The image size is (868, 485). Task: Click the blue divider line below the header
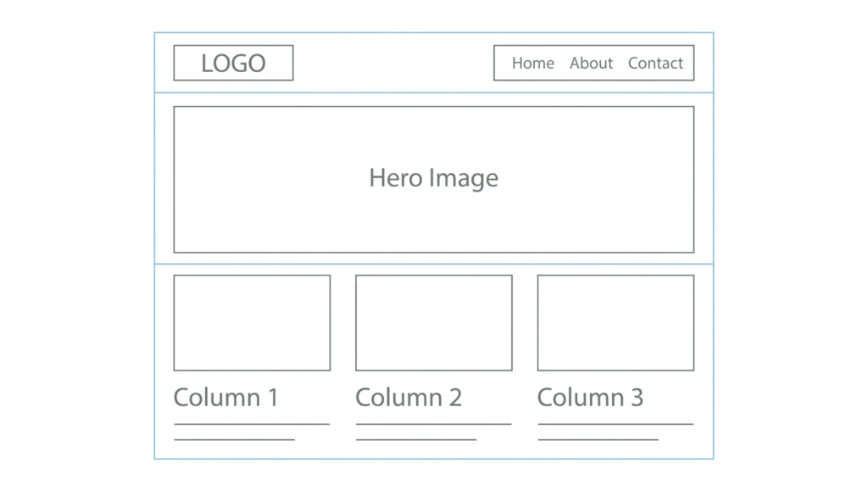(433, 92)
